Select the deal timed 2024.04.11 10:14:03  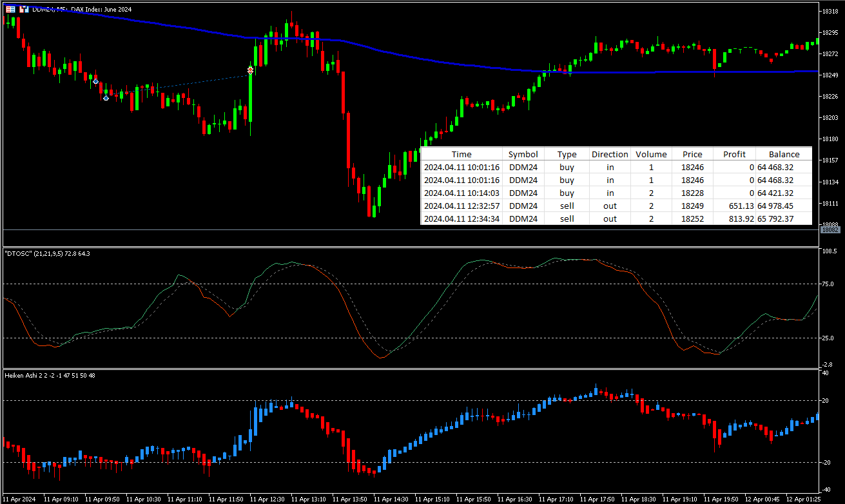pyautogui.click(x=617, y=193)
